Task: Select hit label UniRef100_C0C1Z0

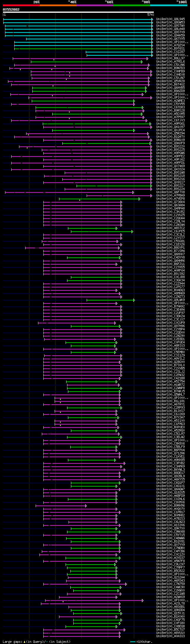Action: click(170, 554)
